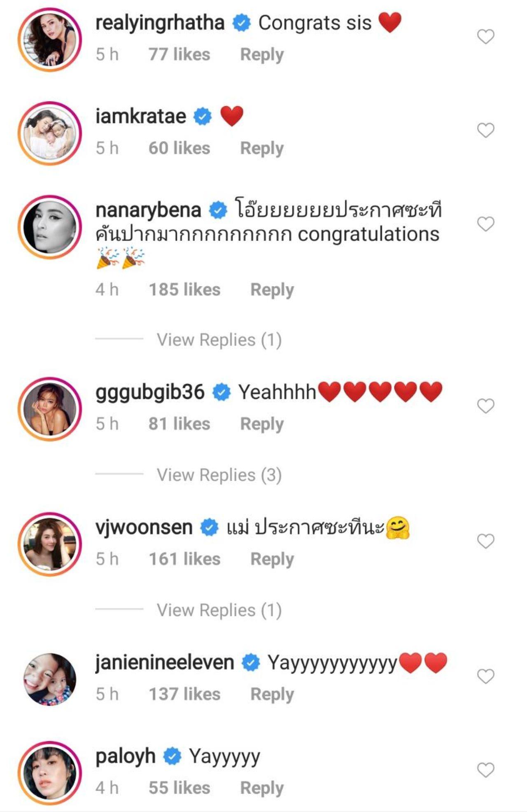Expand the 3 replies under gggubgib36
Image resolution: width=527 pixels, height=812 pixels.
coord(219,475)
